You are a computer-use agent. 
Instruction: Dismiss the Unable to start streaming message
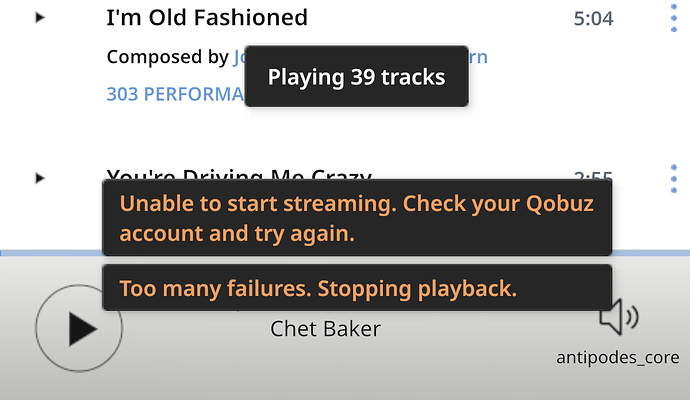pos(357,218)
